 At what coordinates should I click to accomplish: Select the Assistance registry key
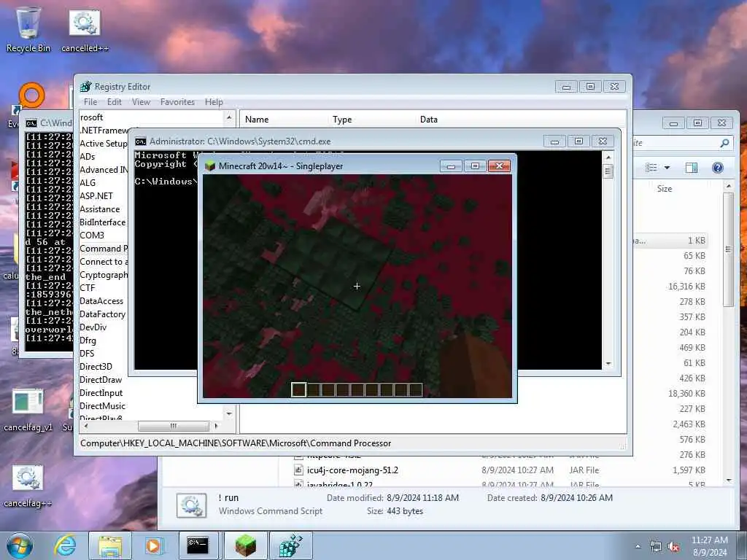99,209
